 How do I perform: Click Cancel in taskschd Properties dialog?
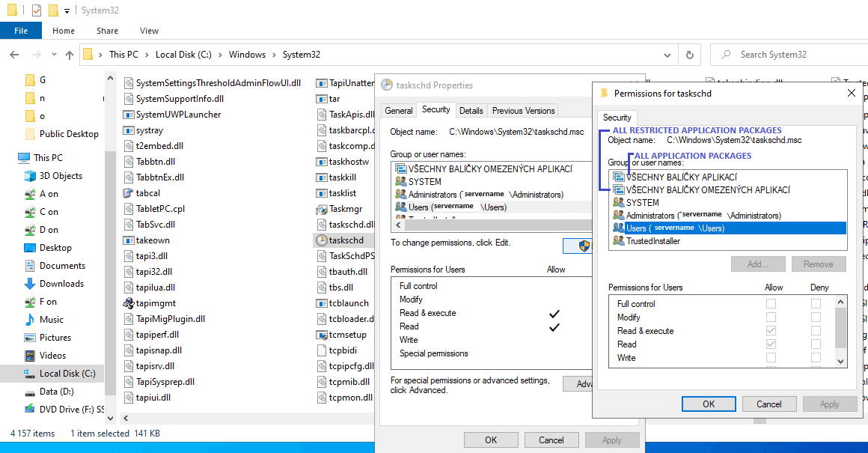pos(551,440)
